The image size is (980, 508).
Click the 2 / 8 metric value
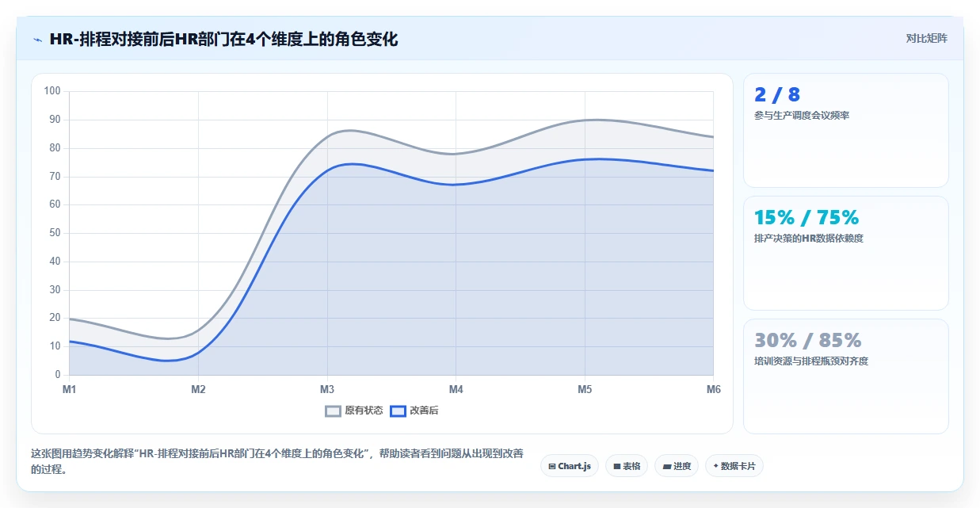[777, 95]
